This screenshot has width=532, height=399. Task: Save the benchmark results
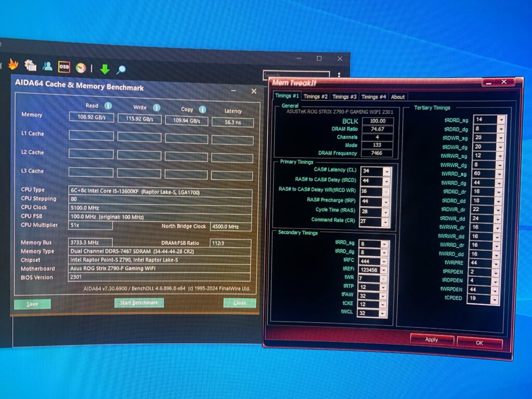pyautogui.click(x=32, y=304)
